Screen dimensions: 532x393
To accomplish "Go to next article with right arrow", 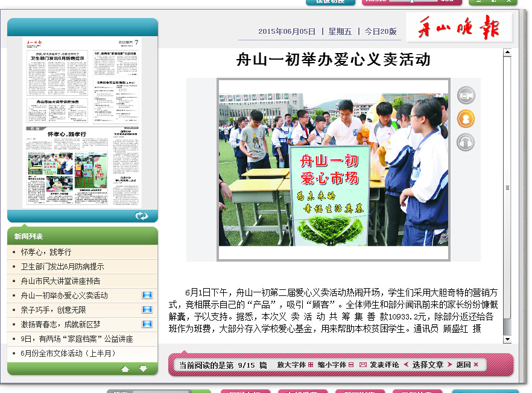I will pyautogui.click(x=449, y=365).
